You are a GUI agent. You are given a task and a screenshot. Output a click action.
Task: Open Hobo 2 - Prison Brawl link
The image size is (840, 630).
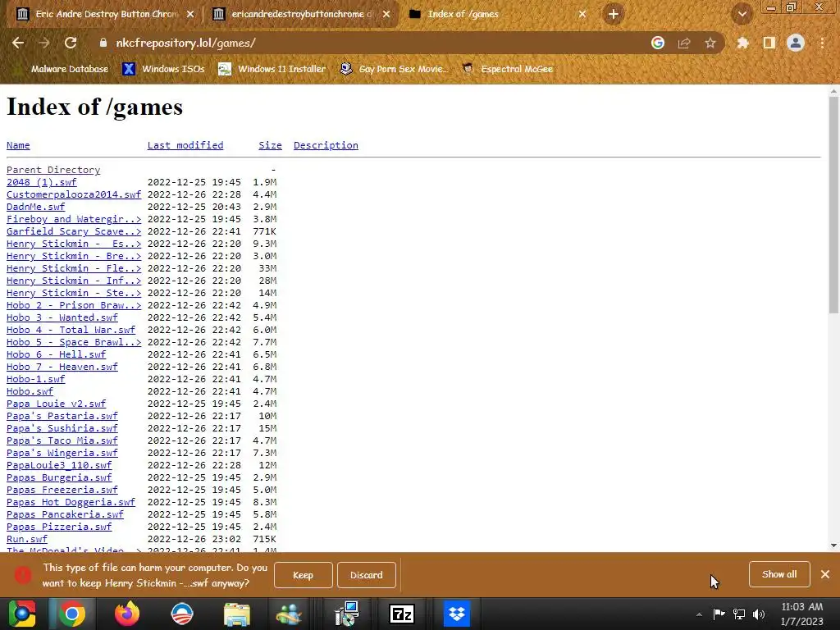pos(74,305)
